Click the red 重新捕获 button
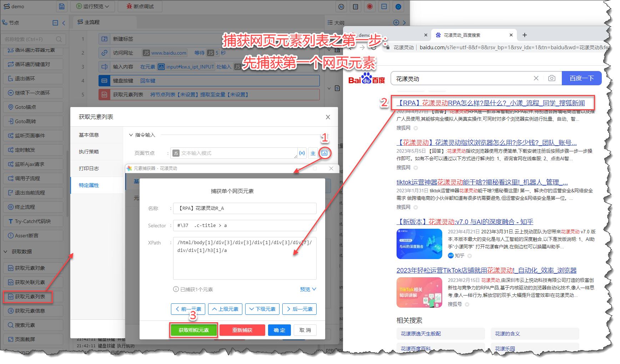Screen dimensions: 620x364 click(x=242, y=330)
